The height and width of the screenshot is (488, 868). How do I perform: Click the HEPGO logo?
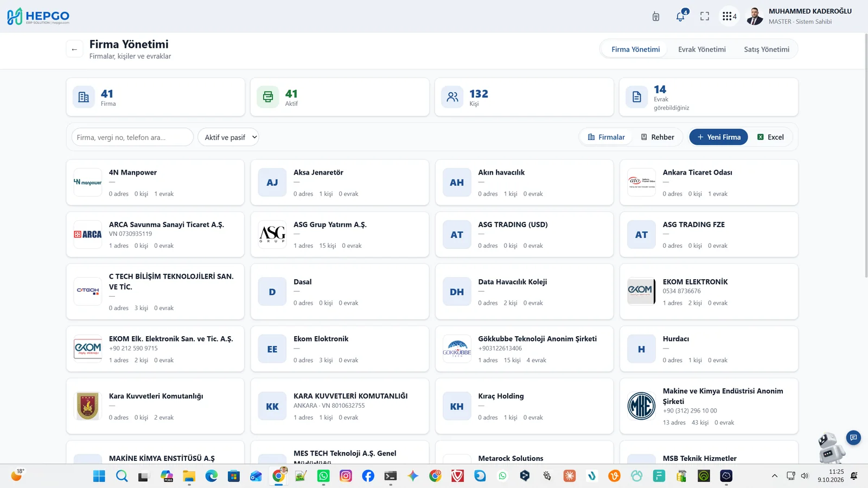(38, 16)
